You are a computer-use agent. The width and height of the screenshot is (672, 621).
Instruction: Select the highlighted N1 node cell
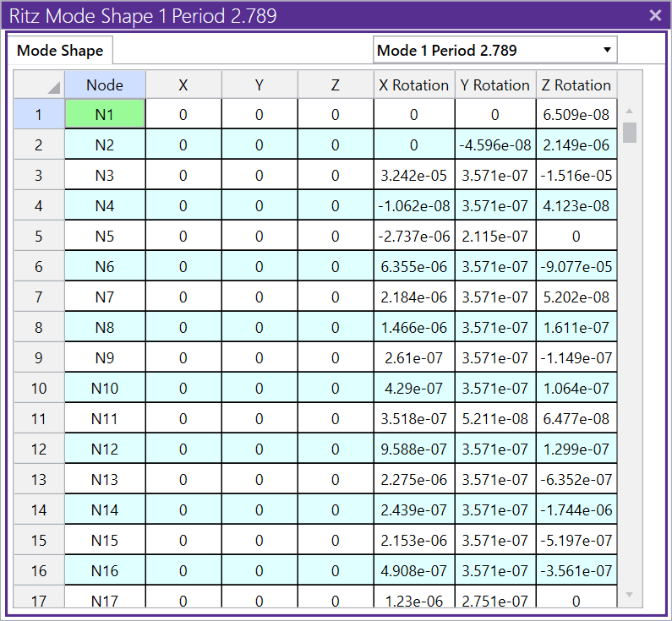point(105,115)
